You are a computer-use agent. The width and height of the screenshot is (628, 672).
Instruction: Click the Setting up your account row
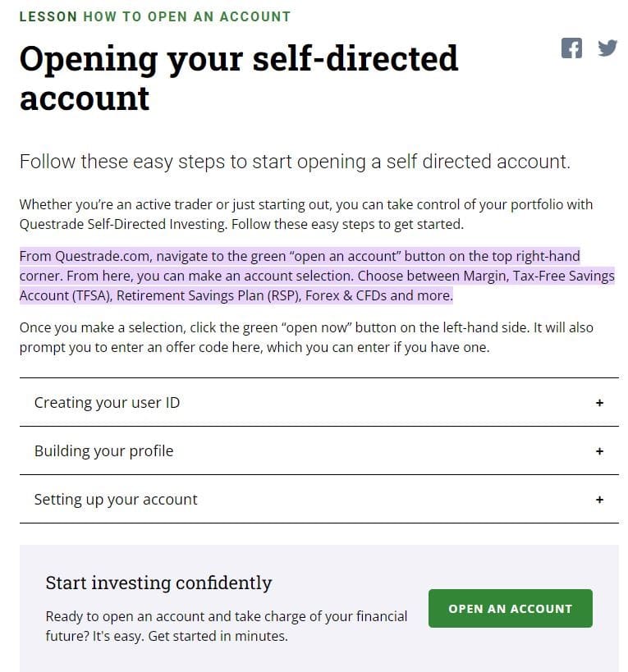tap(319, 500)
